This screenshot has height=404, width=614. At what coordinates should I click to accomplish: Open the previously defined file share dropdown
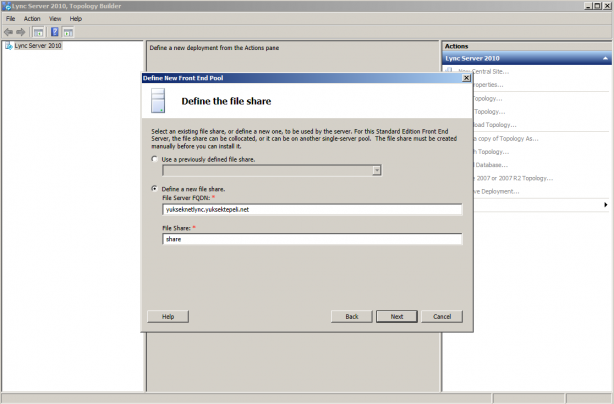(x=377, y=170)
